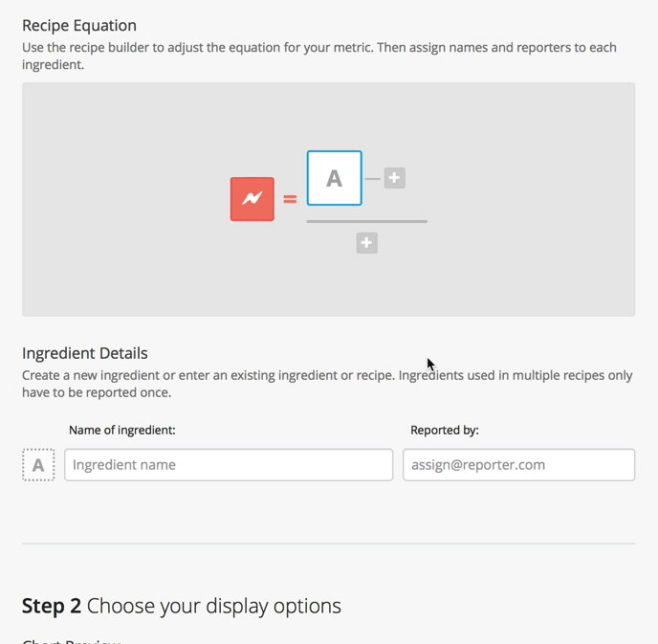Click the "Reported by:" label
This screenshot has height=644, width=658.
(444, 431)
